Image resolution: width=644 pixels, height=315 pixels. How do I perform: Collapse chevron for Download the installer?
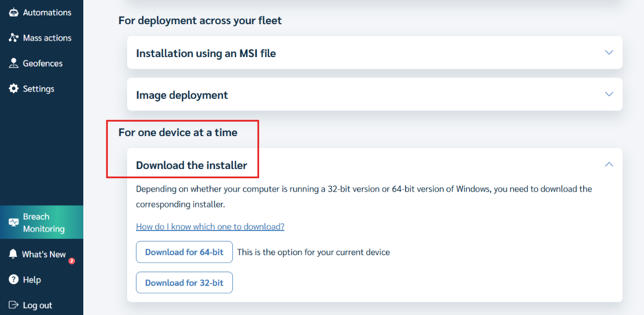(x=609, y=165)
